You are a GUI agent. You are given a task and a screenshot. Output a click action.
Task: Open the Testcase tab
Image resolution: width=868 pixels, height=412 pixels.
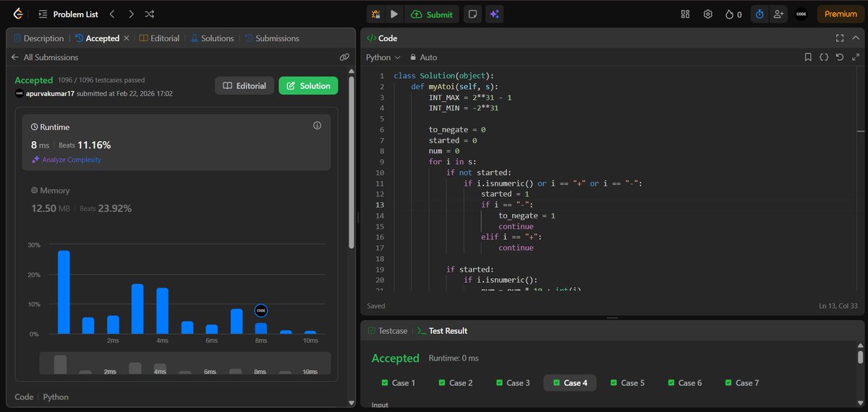pyautogui.click(x=387, y=330)
